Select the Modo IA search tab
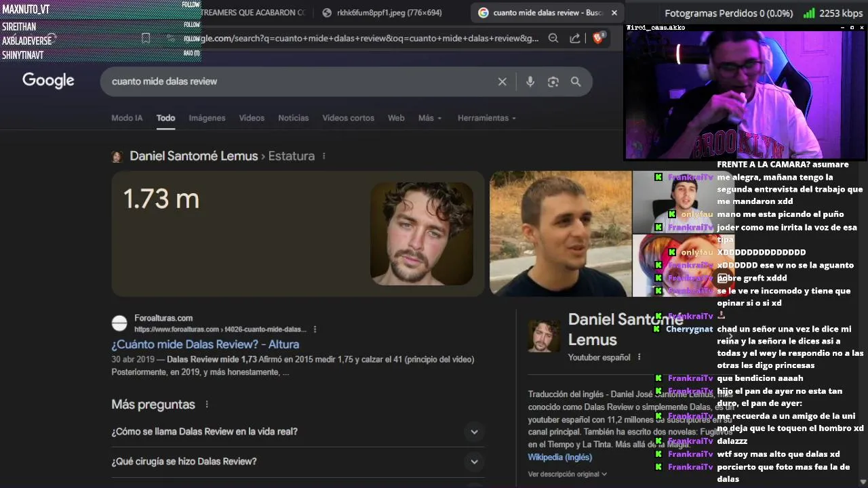 [127, 118]
